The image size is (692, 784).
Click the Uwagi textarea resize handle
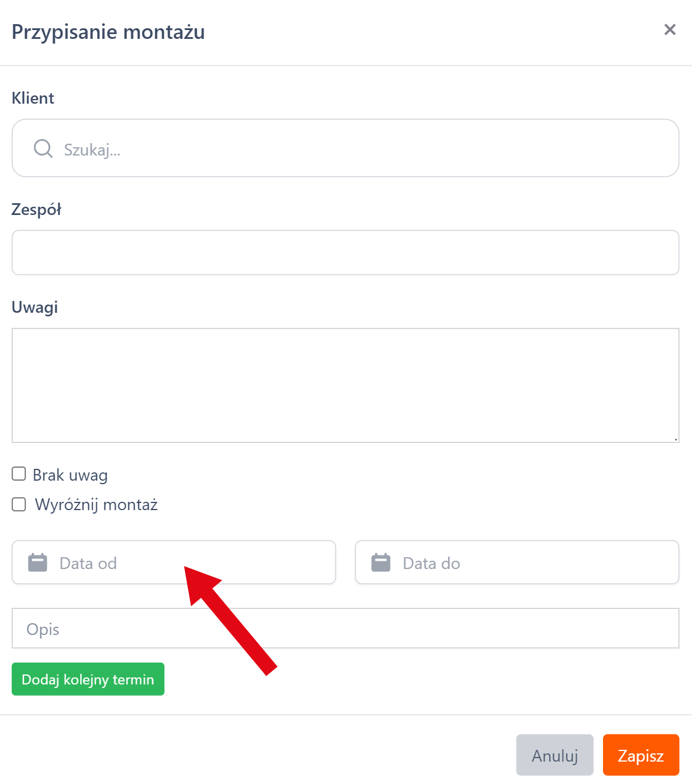(x=675, y=439)
